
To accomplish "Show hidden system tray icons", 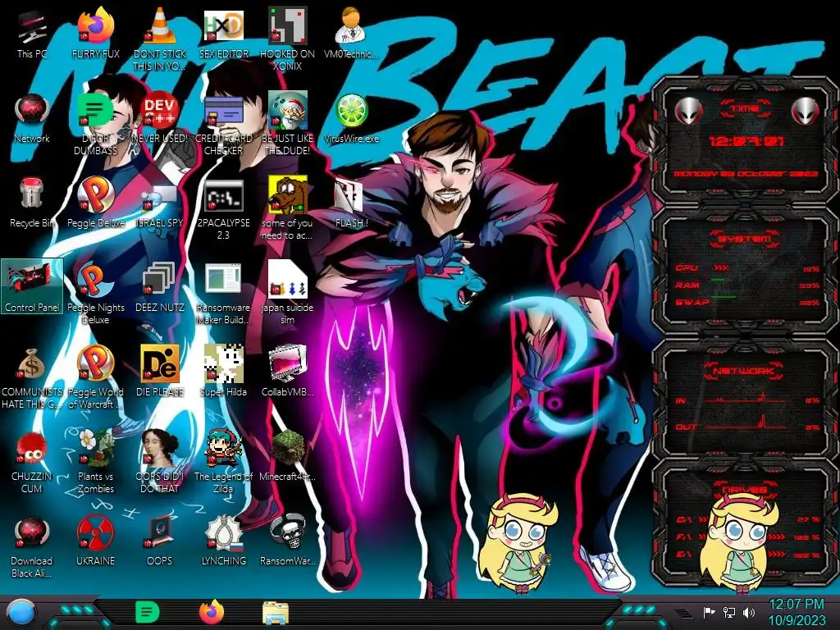I will pos(683,613).
